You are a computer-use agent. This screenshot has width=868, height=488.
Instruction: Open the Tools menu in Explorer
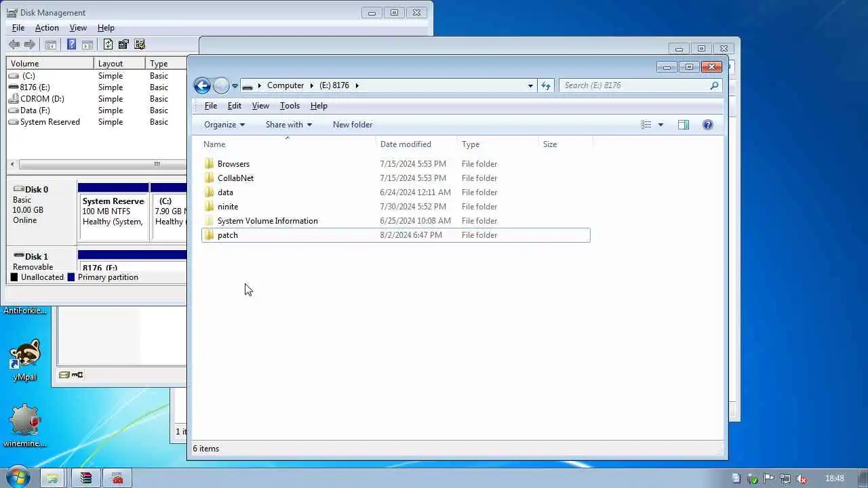click(290, 106)
